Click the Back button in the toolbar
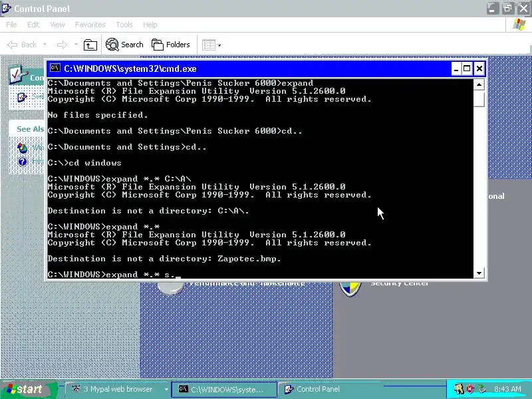 click(22, 45)
